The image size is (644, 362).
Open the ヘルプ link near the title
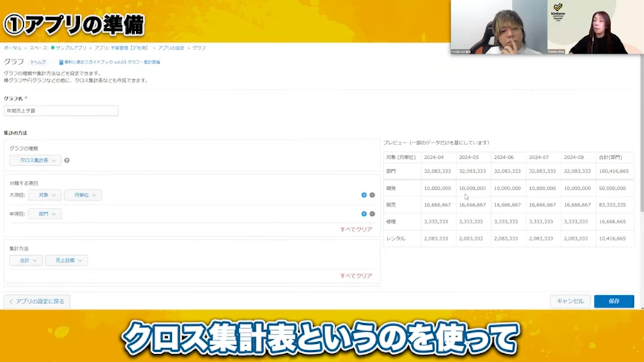point(38,62)
